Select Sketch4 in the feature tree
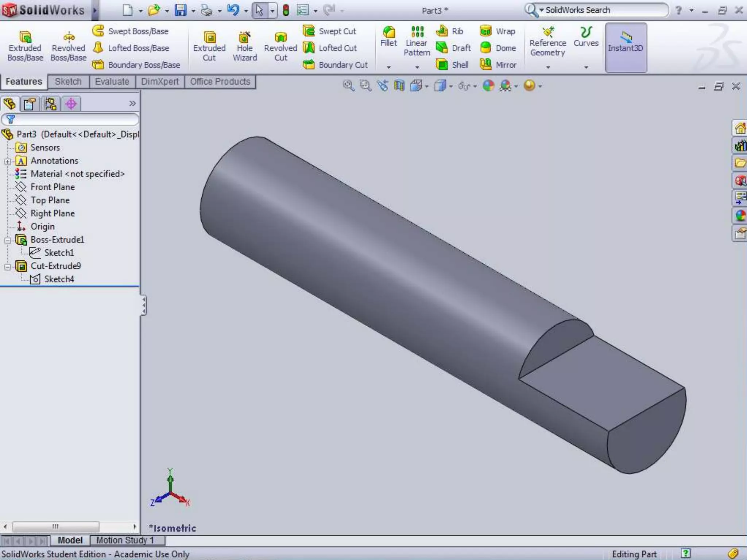Image resolution: width=747 pixels, height=560 pixels. click(x=59, y=279)
